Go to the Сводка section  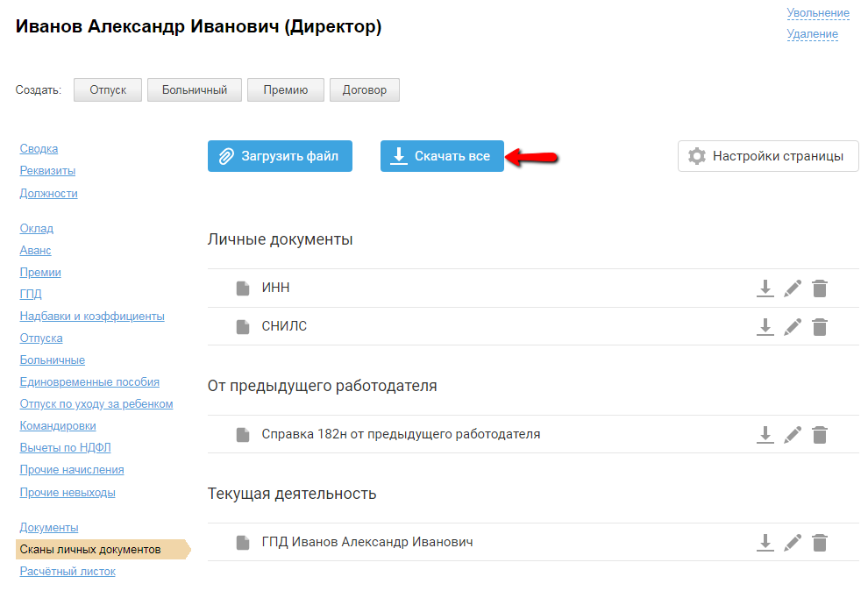pos(39,149)
